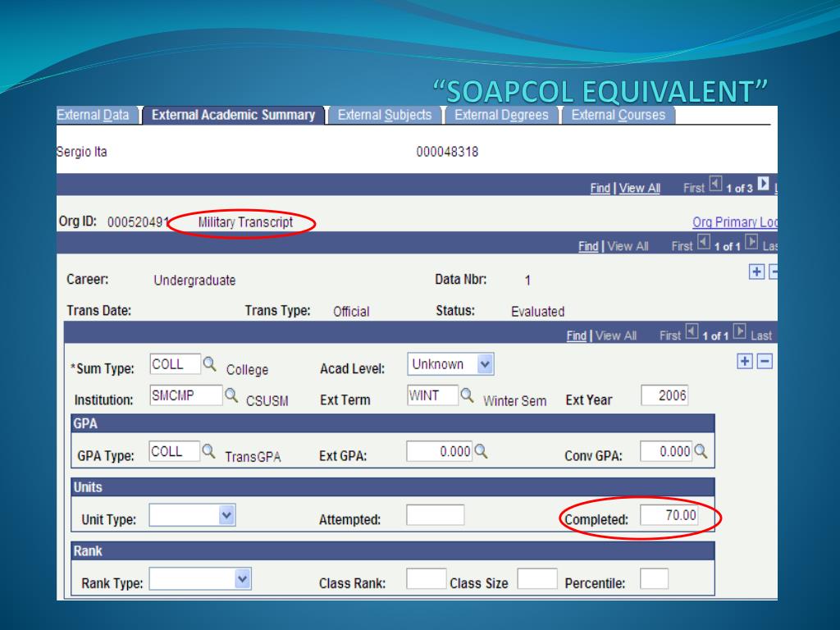Image resolution: width=840 pixels, height=630 pixels.
Task: Click the Conv GPA field showing 0.000
Action: point(666,451)
